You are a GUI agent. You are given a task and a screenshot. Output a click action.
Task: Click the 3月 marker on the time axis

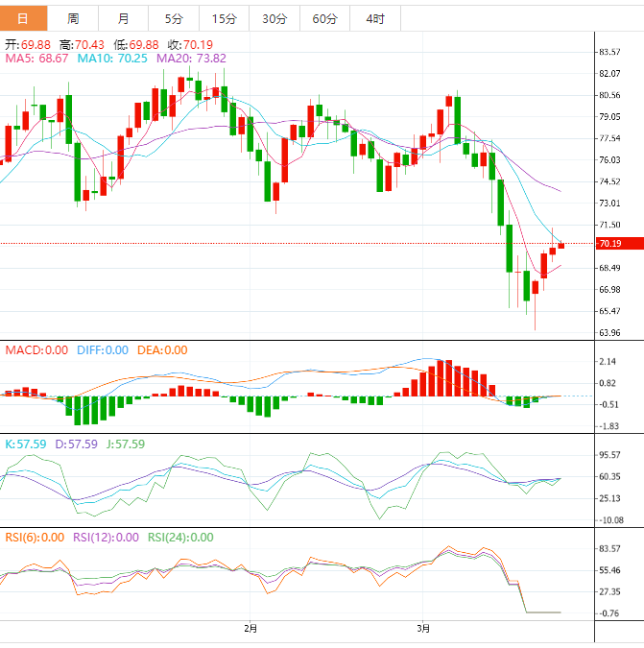coord(423,629)
